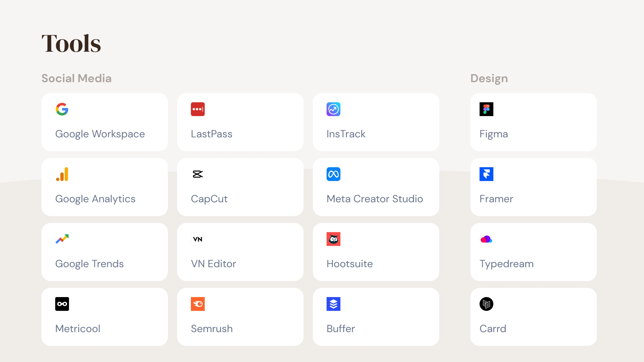
Task: Click the black Card icon
Action: coord(486,304)
